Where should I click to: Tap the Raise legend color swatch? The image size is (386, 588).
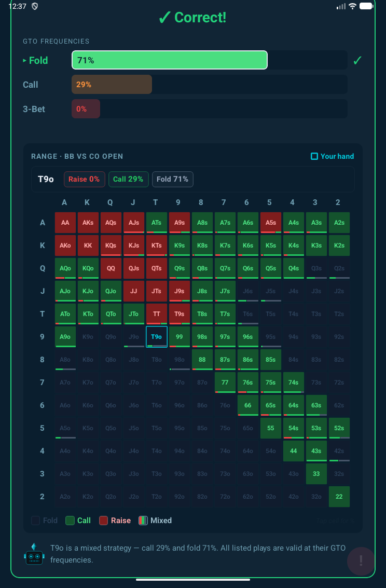click(104, 521)
